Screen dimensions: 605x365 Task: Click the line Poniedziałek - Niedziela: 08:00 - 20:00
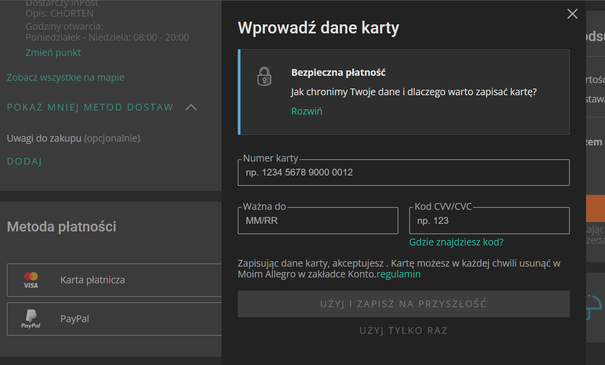click(x=107, y=37)
